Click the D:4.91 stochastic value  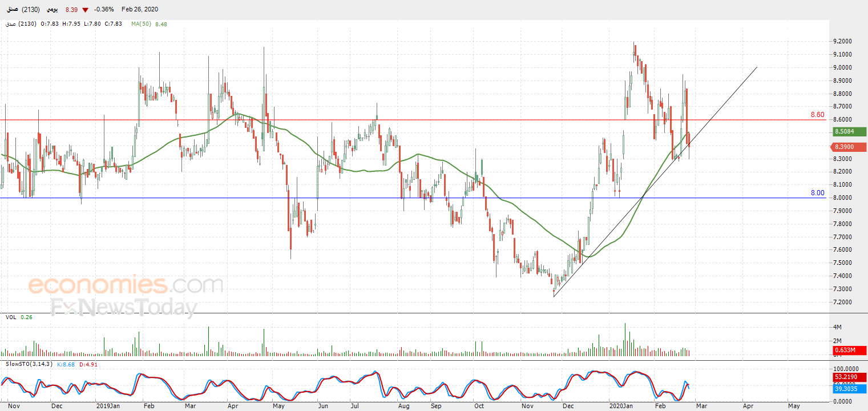pos(87,364)
